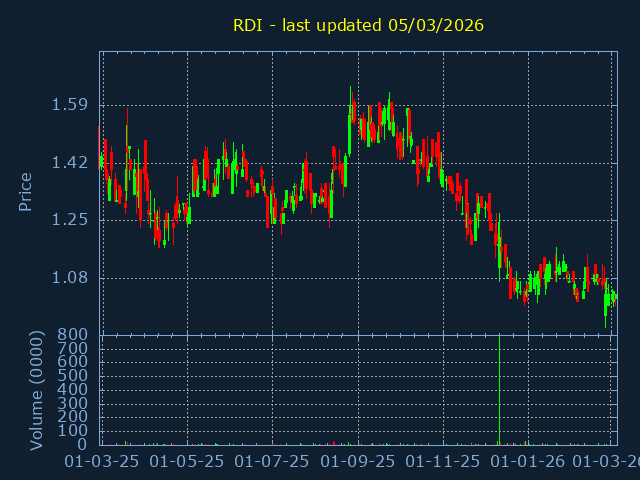
Task: Click the 01-11-25 date label
Action: (x=443, y=462)
